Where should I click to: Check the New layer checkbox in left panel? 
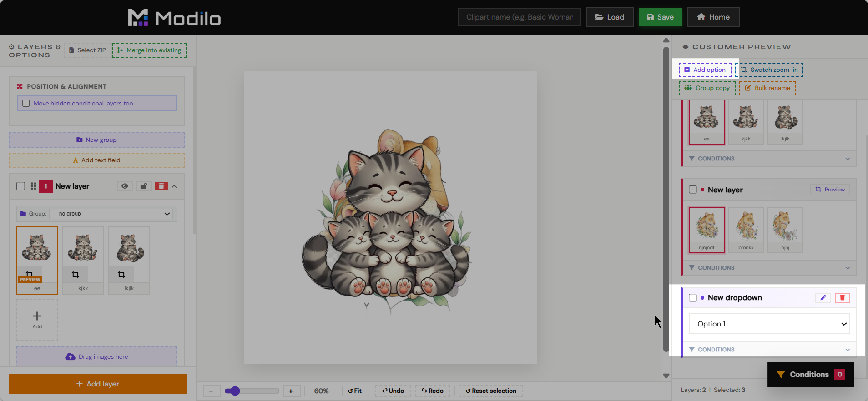coord(20,186)
